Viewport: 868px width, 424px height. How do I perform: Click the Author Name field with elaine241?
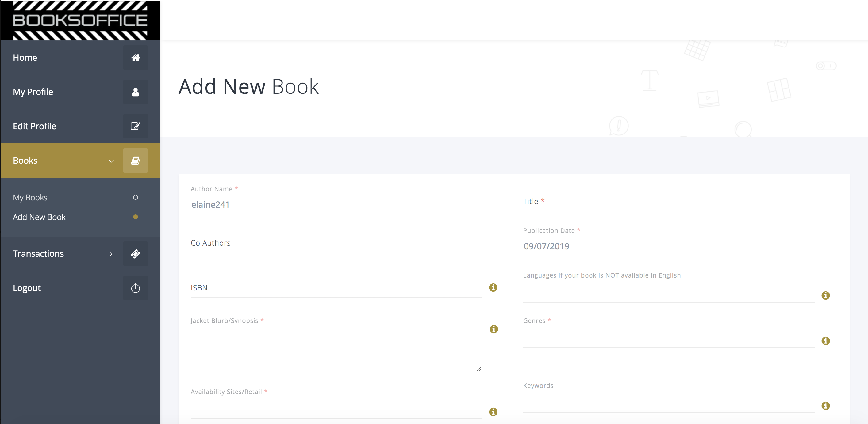pyautogui.click(x=348, y=205)
